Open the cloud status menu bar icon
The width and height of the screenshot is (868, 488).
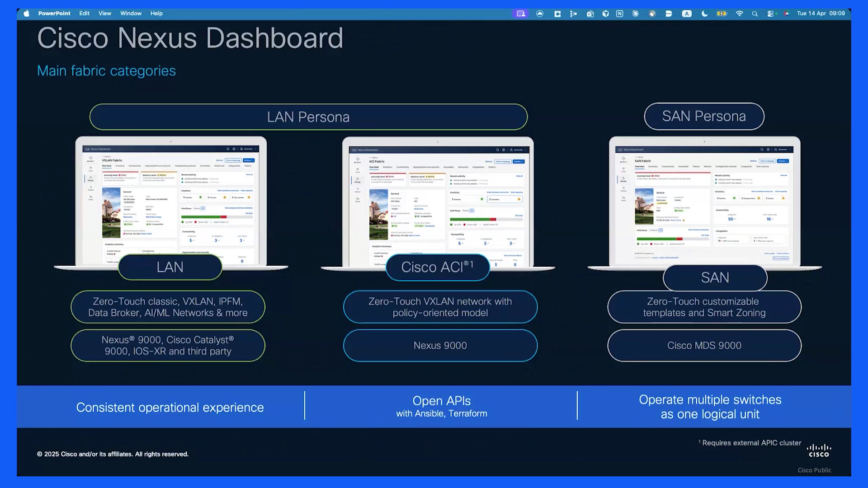click(540, 14)
